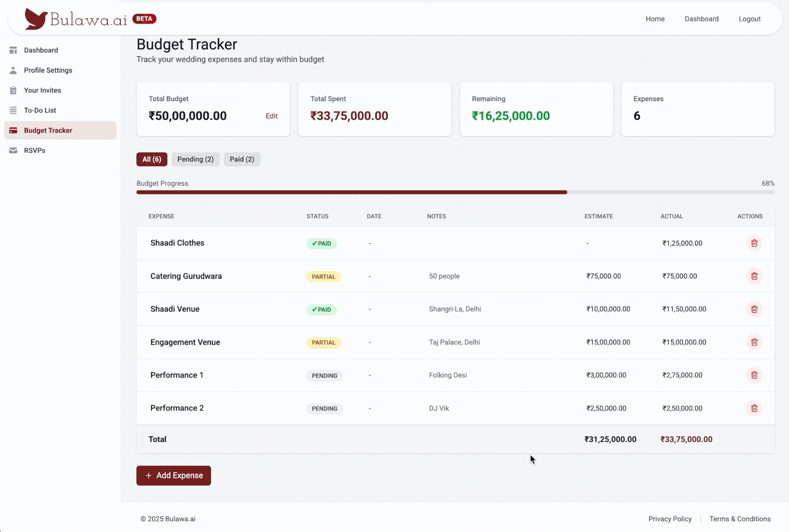Click PARTIAL status of Catering Gurudwara
789x532 pixels.
pos(324,276)
